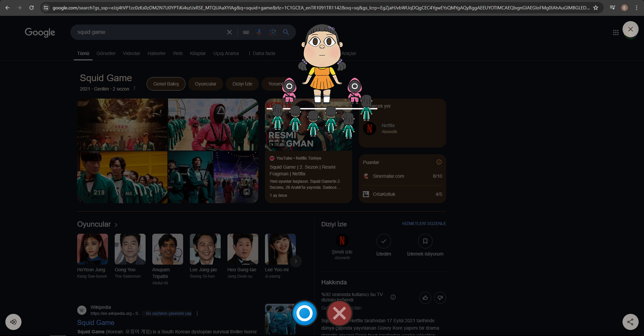644x336 pixels.
Task: Open the Chrome three-dot menu
Action: point(637,8)
